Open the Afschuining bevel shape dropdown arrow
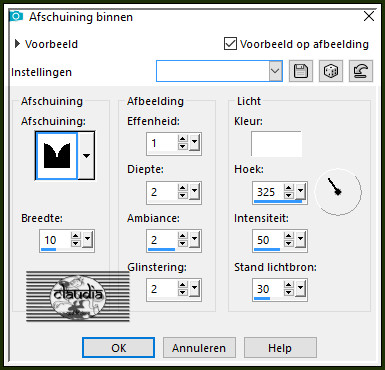 pyautogui.click(x=86, y=156)
